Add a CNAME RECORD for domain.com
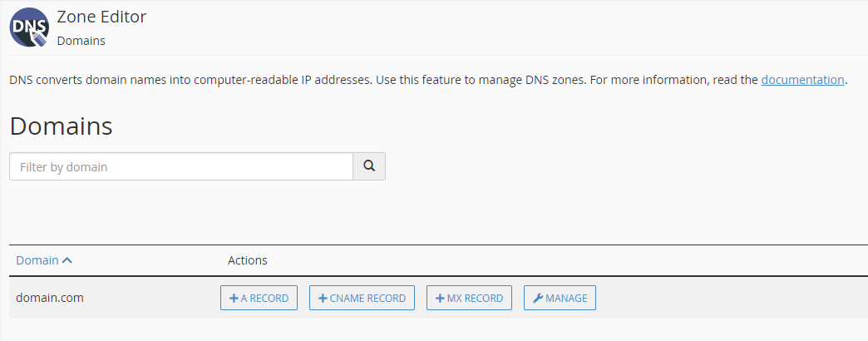Image resolution: width=868 pixels, height=341 pixels. [362, 298]
